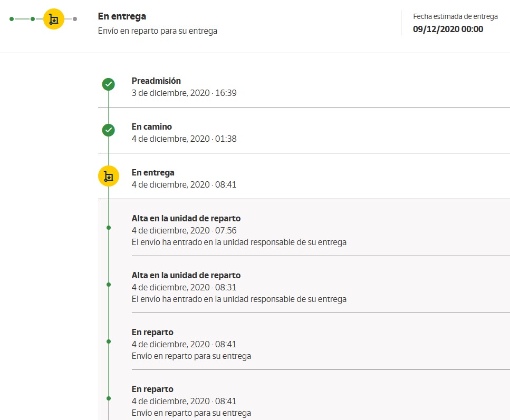
Task: Click the green checkmark beside Preadmisión
Action: pyautogui.click(x=108, y=84)
